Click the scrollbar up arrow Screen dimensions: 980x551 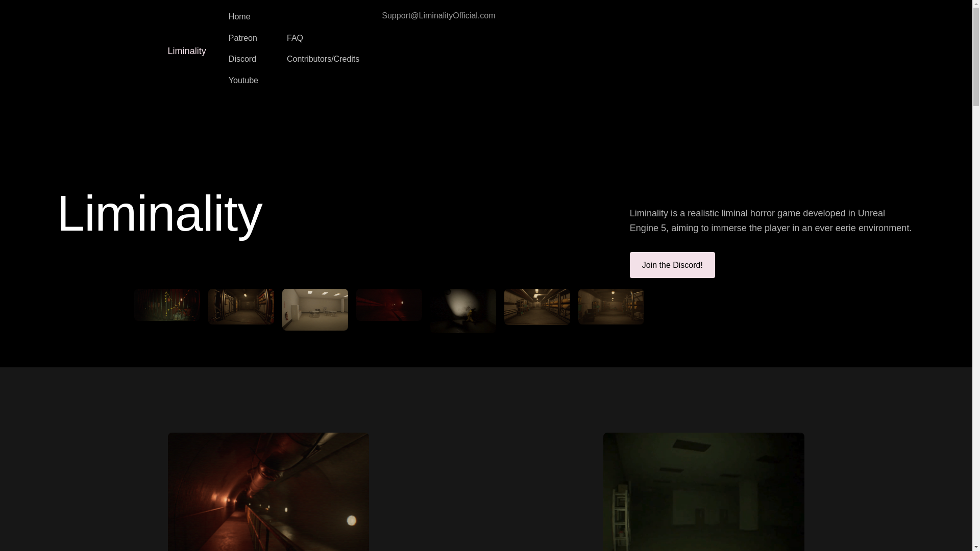tap(976, 4)
